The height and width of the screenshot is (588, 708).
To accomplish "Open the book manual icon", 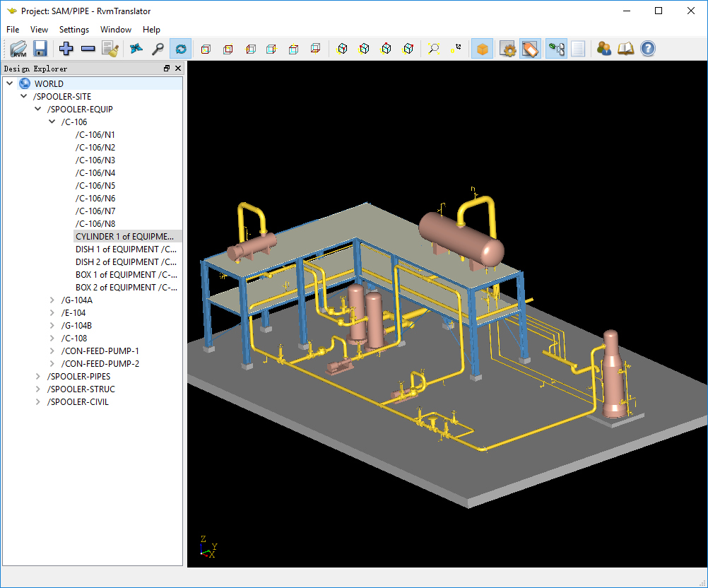I will (x=625, y=49).
